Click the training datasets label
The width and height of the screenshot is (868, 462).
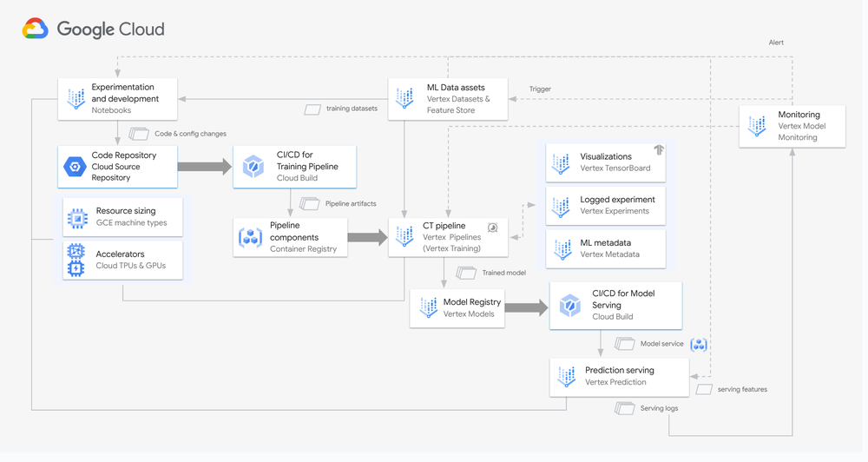pos(352,108)
